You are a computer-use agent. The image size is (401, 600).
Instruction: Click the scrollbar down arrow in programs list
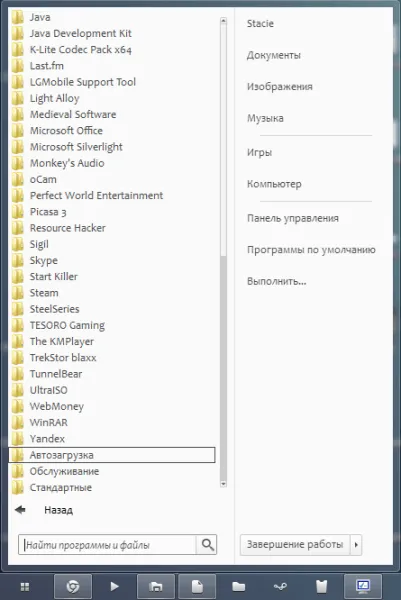(223, 484)
